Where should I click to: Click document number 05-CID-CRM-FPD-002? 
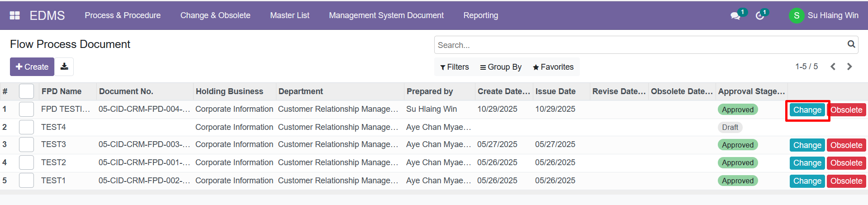pyautogui.click(x=144, y=181)
